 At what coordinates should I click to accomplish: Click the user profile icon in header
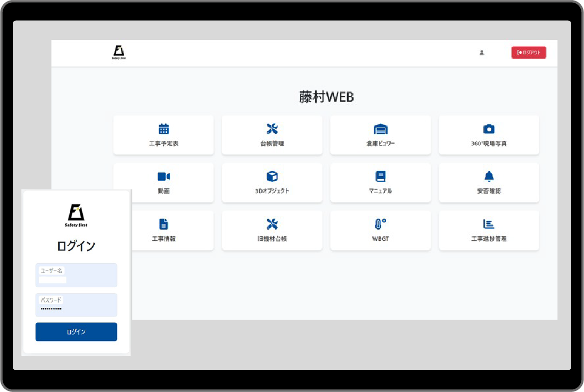[x=482, y=53]
